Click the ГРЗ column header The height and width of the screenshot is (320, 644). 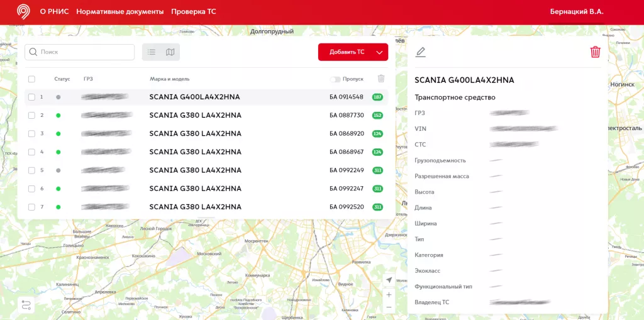(88, 79)
